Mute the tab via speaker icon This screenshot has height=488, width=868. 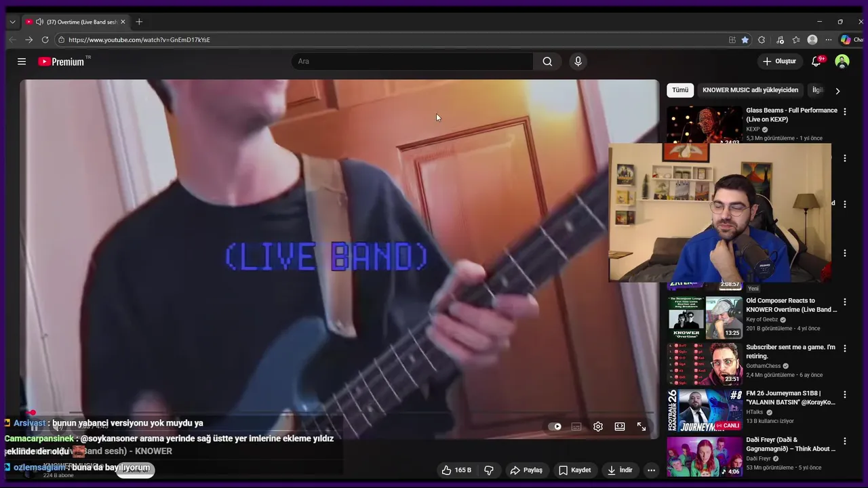coord(39,22)
